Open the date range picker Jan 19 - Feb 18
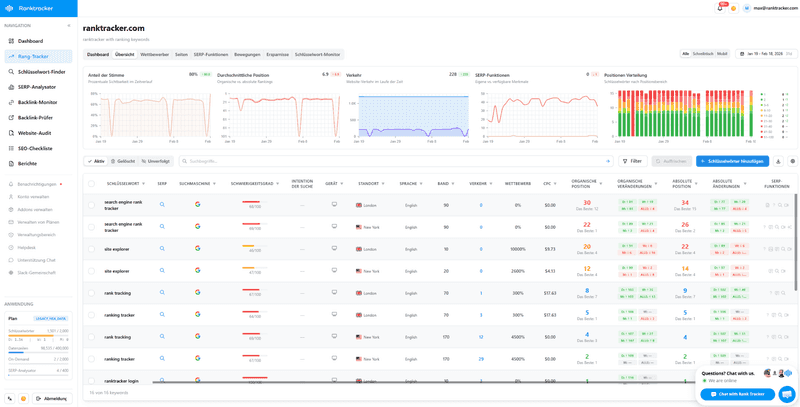 766,54
